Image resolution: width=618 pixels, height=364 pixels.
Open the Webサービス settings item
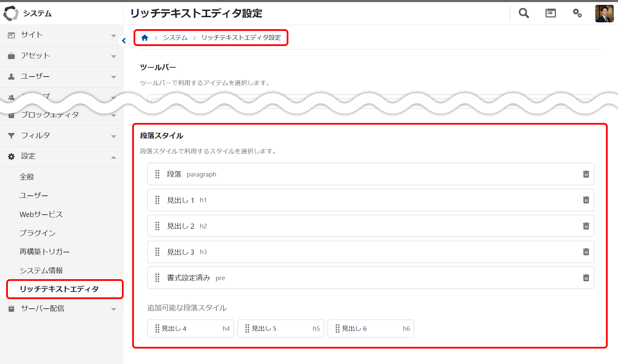pyautogui.click(x=41, y=214)
